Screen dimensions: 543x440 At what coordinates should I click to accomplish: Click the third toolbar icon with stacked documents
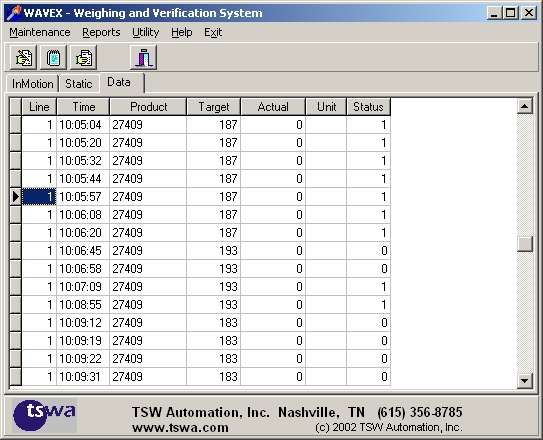pyautogui.click(x=84, y=58)
